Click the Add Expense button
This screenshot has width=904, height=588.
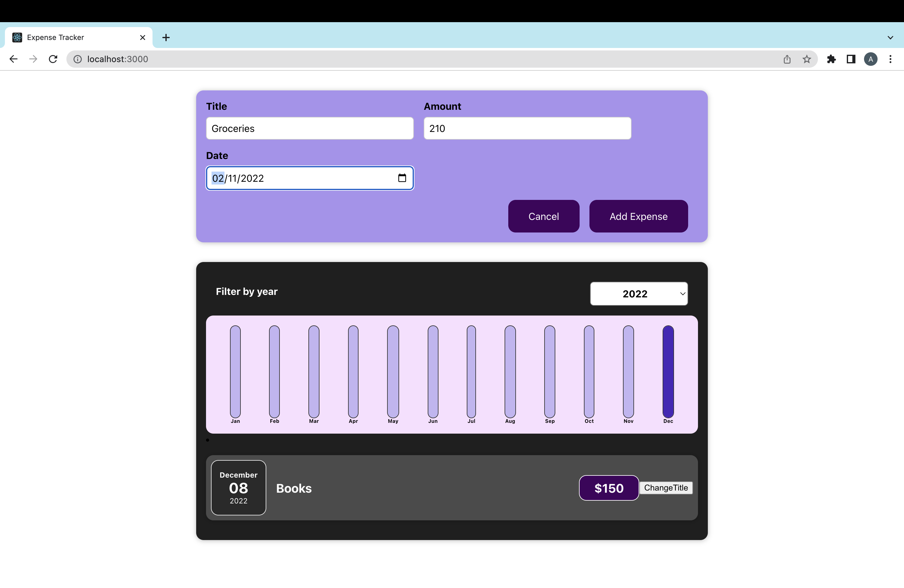(639, 216)
